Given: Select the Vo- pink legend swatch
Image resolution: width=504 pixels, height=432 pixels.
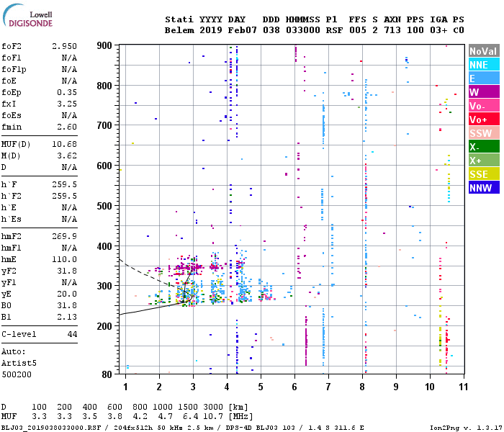Looking at the screenshot, I should pyautogui.click(x=484, y=106).
